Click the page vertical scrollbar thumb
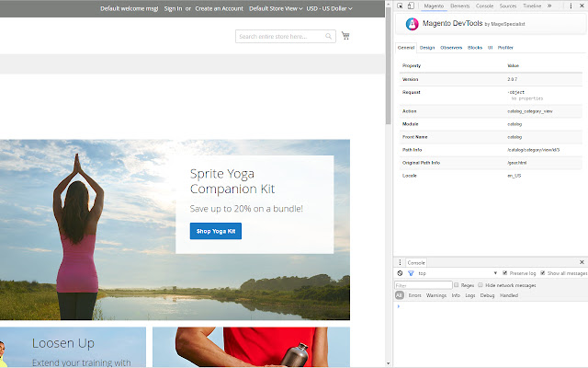Screen dimensions: 588x368 388,65
